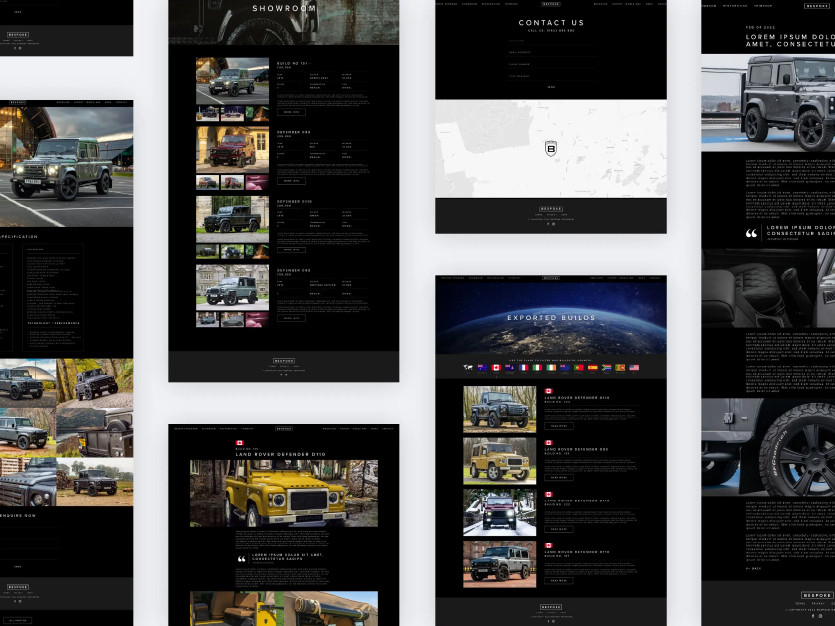Click the Back link at the blog article bottom

coord(754,569)
